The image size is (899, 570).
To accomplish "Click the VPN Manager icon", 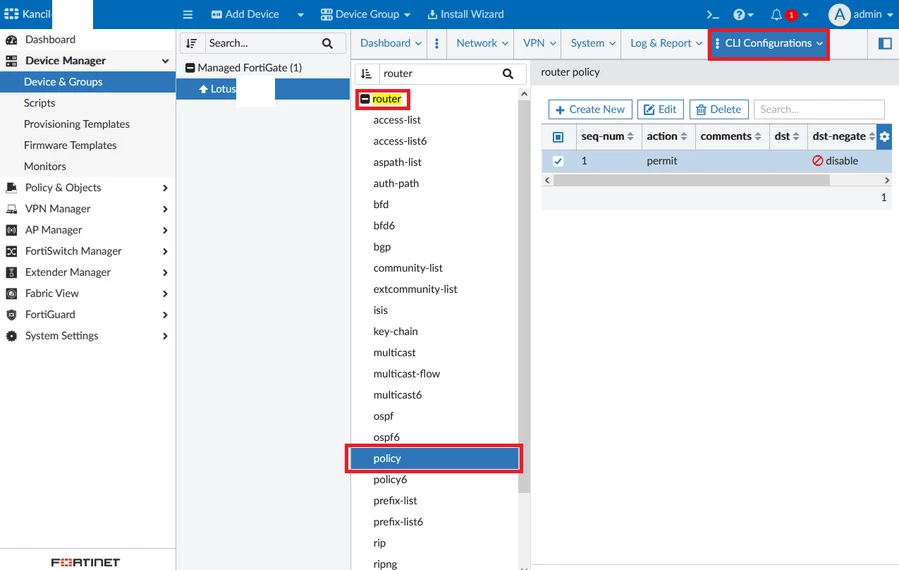I will [x=11, y=209].
